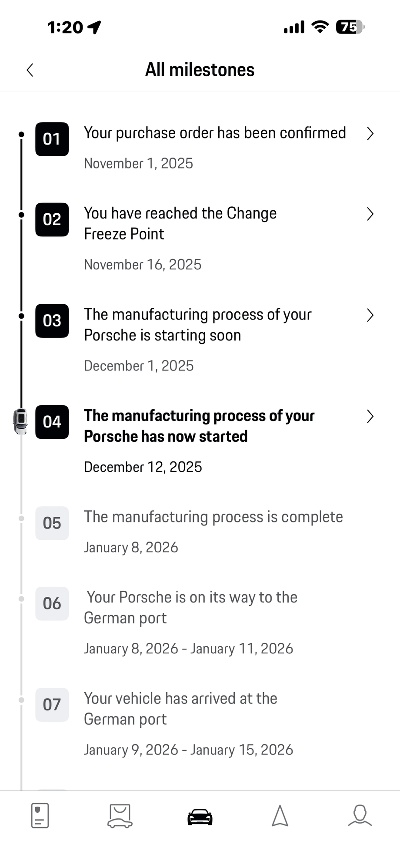Tap the filled dot beside milestone 02

(21, 214)
